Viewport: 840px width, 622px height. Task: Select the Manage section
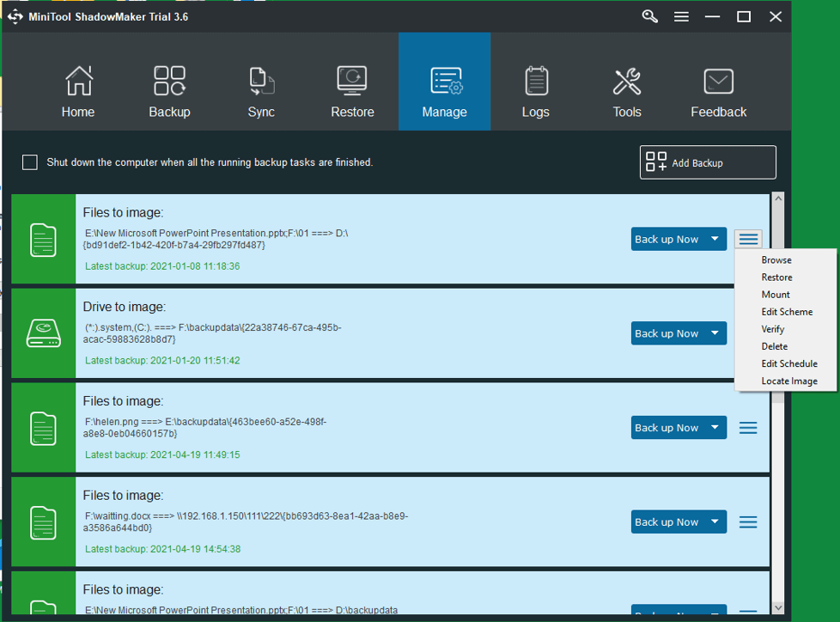(x=444, y=82)
